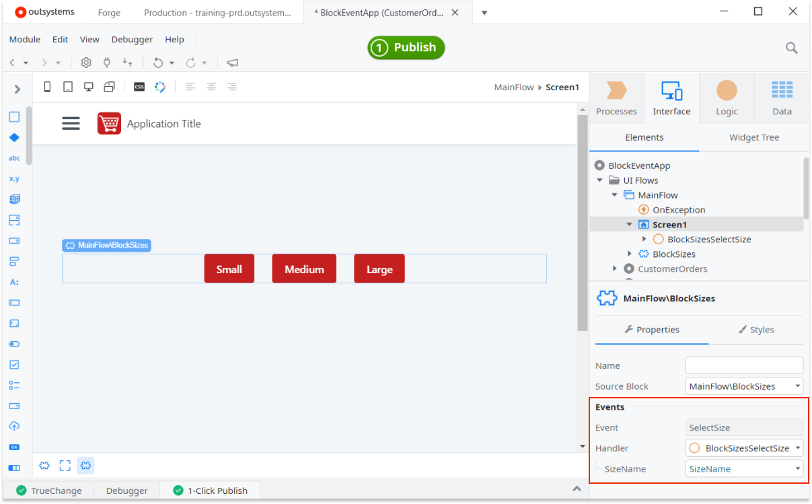Switch to the Styles tab

pos(755,330)
